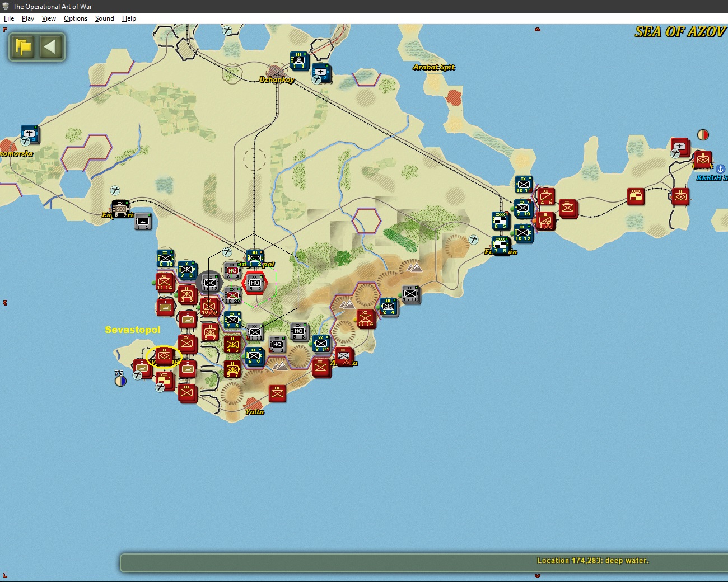Click the half-red circle indicator near Kerch

coord(703,134)
